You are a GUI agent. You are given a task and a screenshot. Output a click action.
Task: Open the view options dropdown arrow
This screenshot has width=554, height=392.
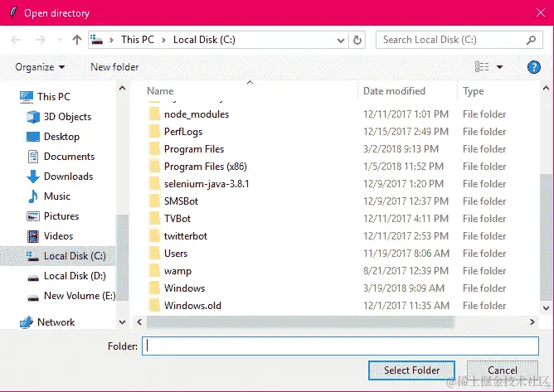click(499, 67)
